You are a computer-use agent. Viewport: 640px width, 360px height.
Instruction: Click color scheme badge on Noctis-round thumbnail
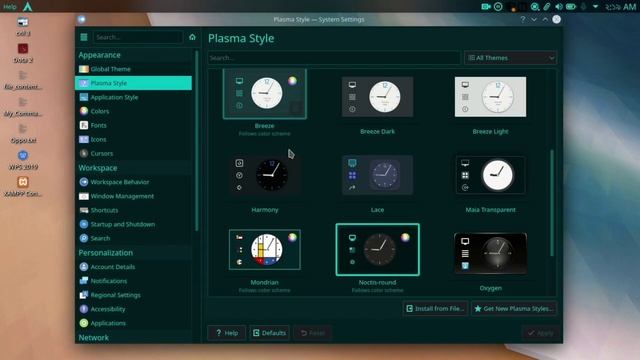click(405, 237)
